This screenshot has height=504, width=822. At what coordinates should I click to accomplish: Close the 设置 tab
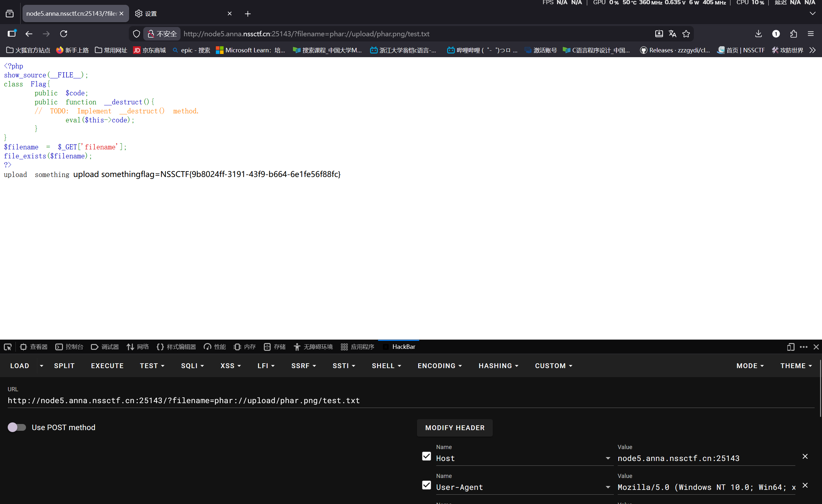tap(230, 14)
